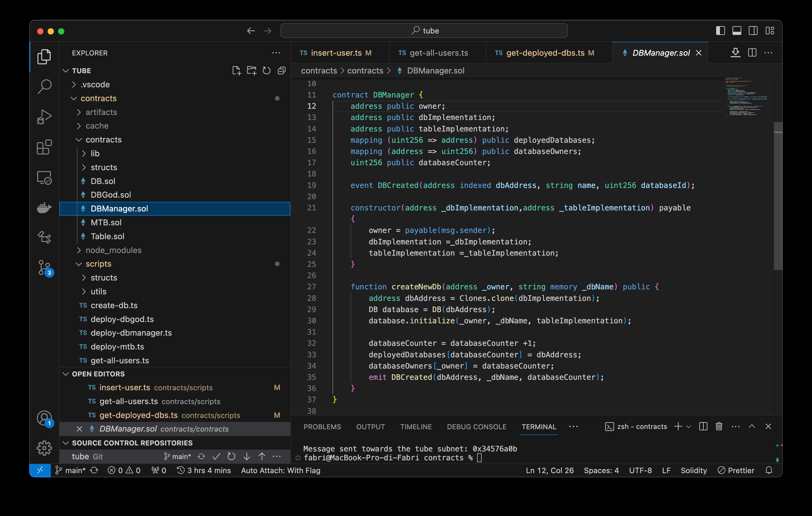Click the tube command center search box
Viewport: 812px width, 516px height.
click(424, 31)
